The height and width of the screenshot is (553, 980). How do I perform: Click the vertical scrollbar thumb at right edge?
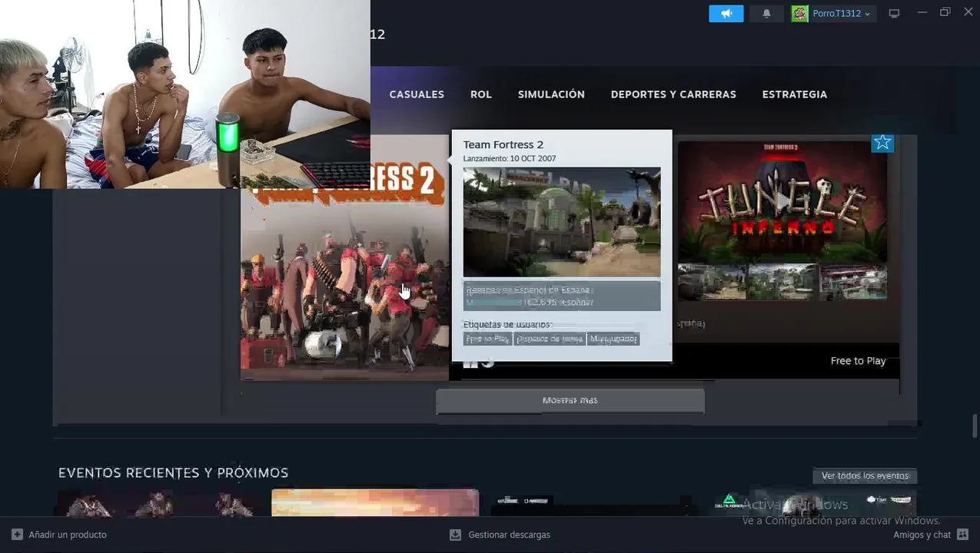tap(975, 426)
